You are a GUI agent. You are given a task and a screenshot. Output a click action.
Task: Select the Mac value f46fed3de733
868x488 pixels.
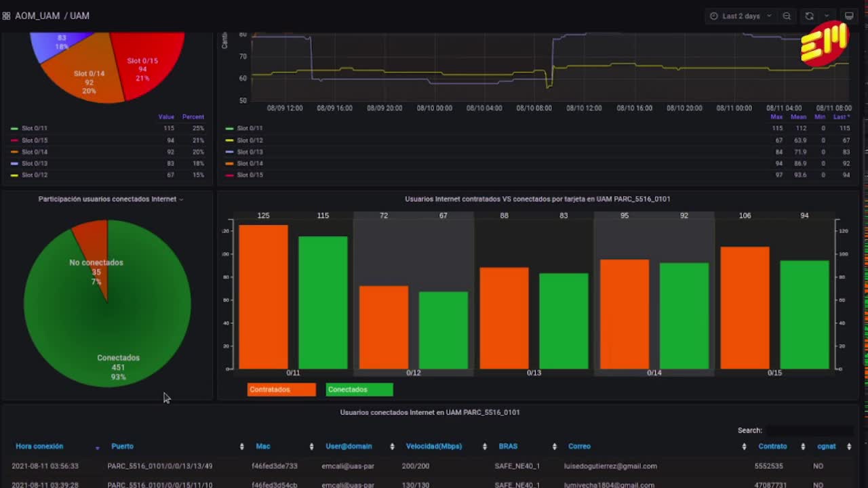tap(274, 466)
